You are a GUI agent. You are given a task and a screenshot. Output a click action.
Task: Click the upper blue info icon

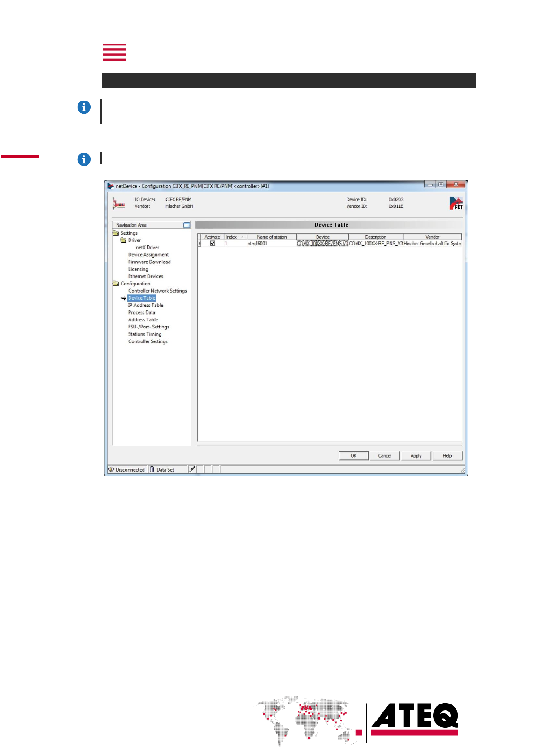click(84, 107)
